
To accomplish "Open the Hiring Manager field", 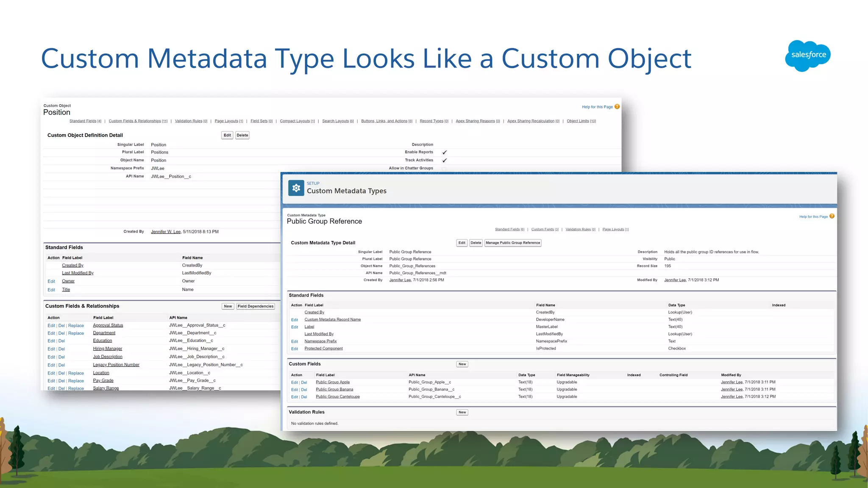I will [108, 349].
